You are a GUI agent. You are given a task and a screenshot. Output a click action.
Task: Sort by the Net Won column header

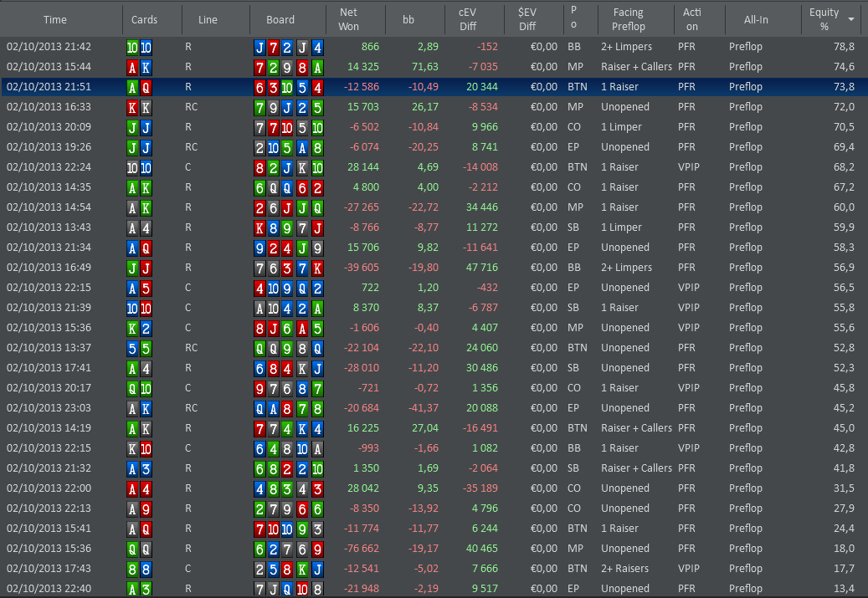click(x=348, y=19)
